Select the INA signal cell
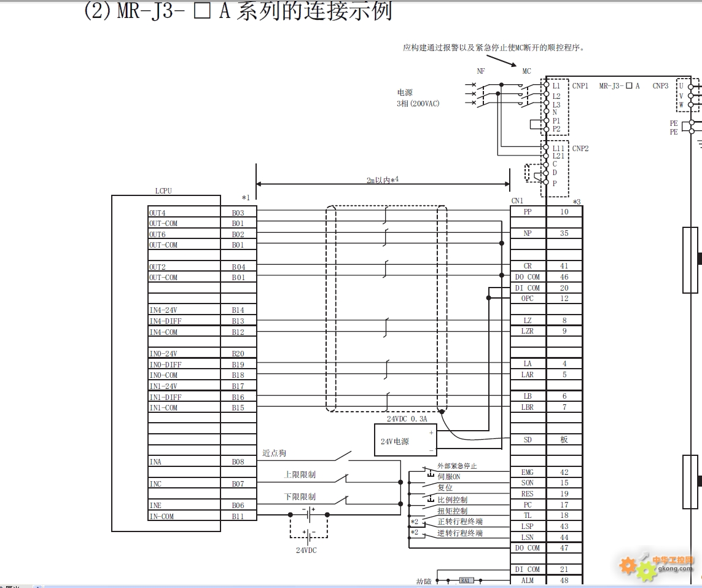 coord(184,461)
